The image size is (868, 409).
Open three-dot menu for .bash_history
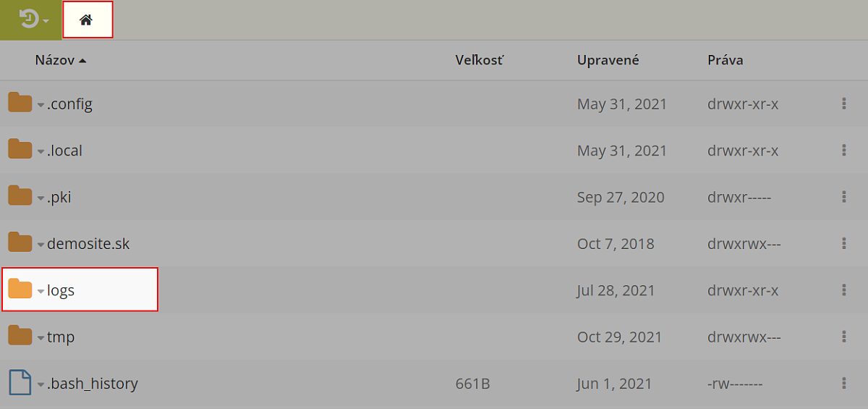[x=844, y=383]
